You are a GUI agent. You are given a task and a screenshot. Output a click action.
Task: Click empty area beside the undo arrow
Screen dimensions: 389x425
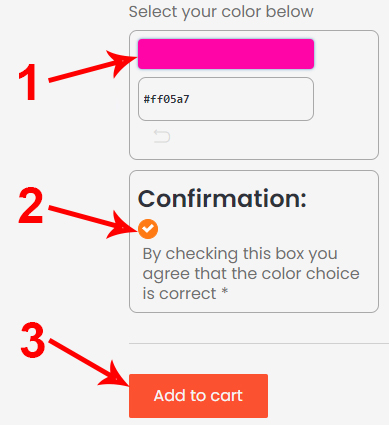[x=267, y=137]
